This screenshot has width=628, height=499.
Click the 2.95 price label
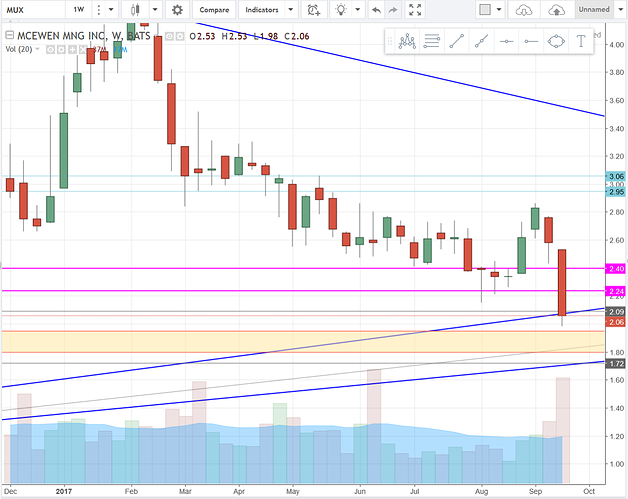[616, 192]
